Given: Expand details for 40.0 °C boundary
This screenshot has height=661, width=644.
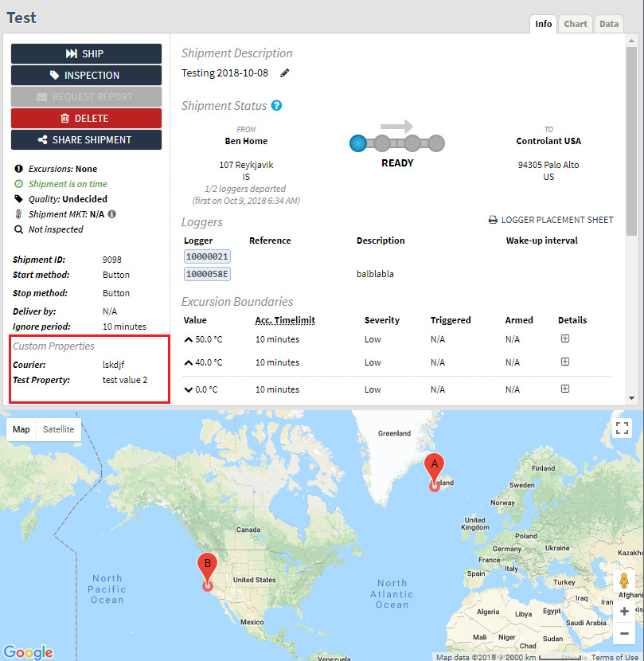Looking at the screenshot, I should 565,362.
